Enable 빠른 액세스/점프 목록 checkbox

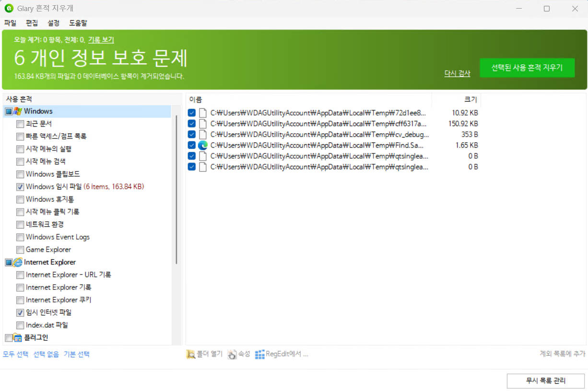point(20,137)
